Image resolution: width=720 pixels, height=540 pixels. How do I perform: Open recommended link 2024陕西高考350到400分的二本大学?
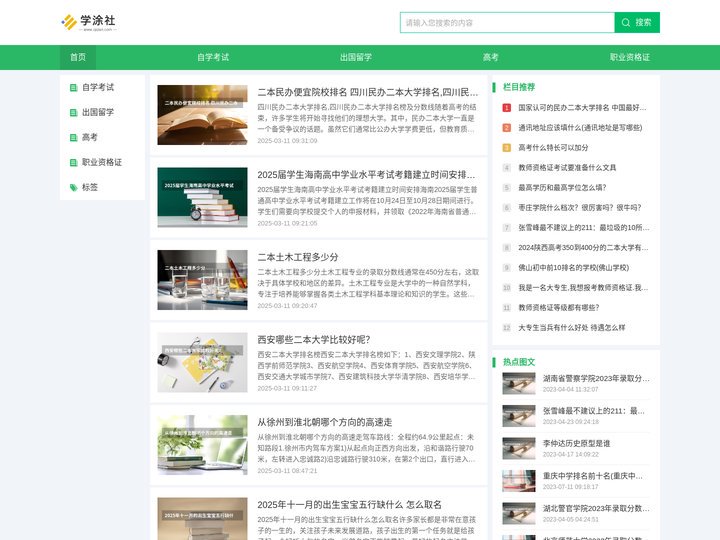tap(583, 248)
